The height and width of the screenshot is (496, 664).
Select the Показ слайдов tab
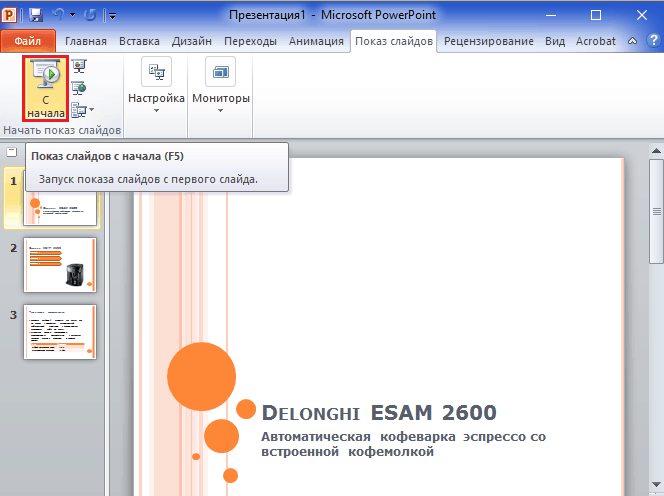pyautogui.click(x=394, y=41)
